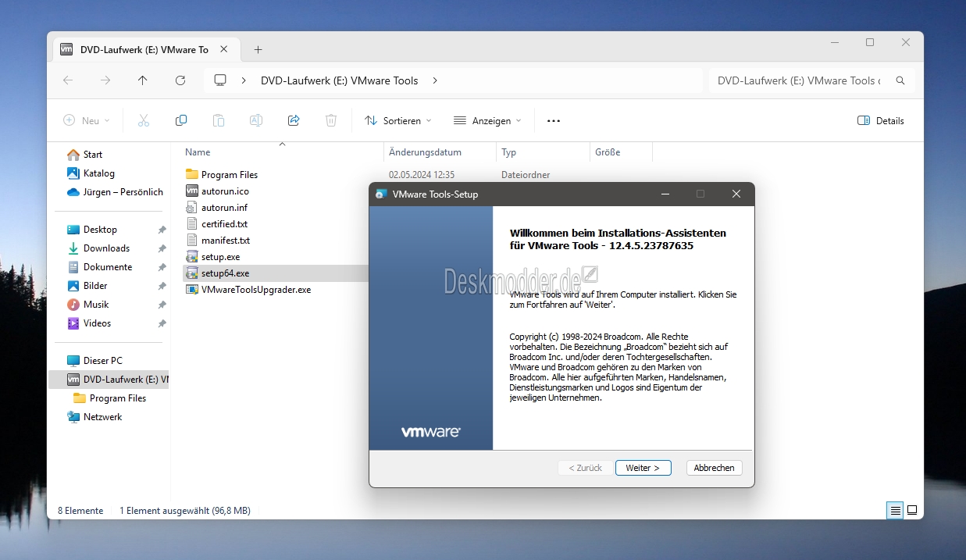Viewport: 966px width, 560px height.
Task: Switch to details list view icon
Action: point(895,511)
